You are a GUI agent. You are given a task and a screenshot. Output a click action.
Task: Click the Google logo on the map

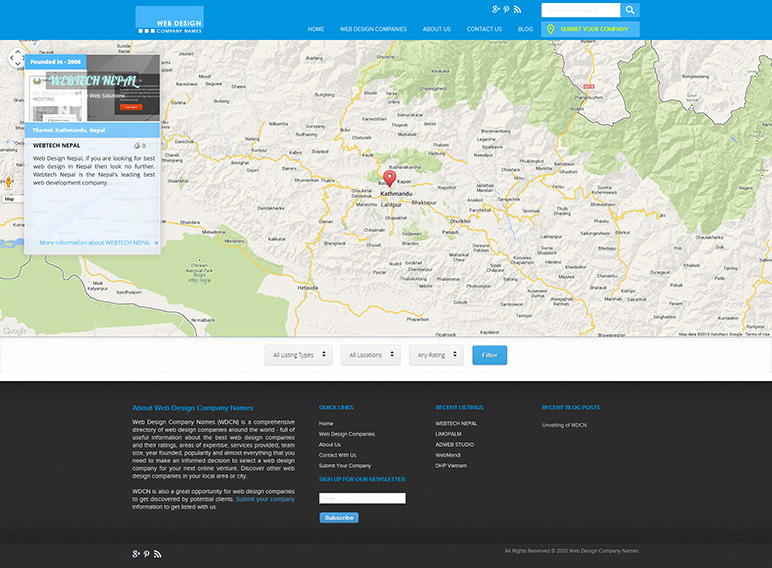(x=14, y=331)
